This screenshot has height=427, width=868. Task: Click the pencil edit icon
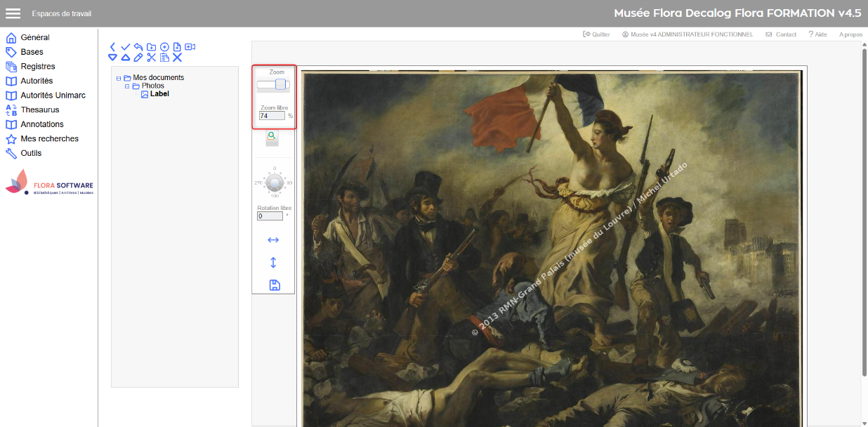pos(138,58)
